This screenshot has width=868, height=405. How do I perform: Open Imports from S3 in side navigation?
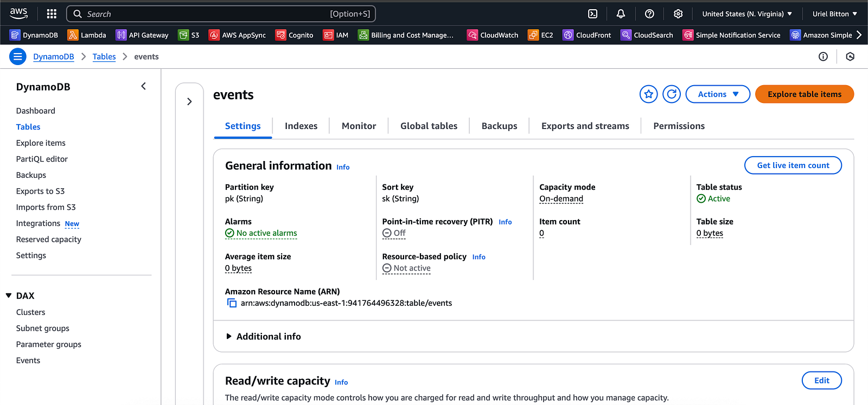pos(46,207)
